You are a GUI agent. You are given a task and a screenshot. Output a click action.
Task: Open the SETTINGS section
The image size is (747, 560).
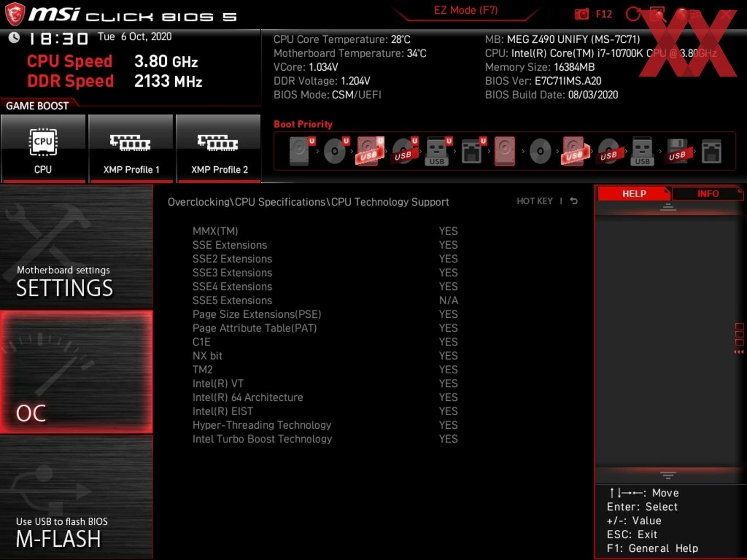click(x=76, y=247)
